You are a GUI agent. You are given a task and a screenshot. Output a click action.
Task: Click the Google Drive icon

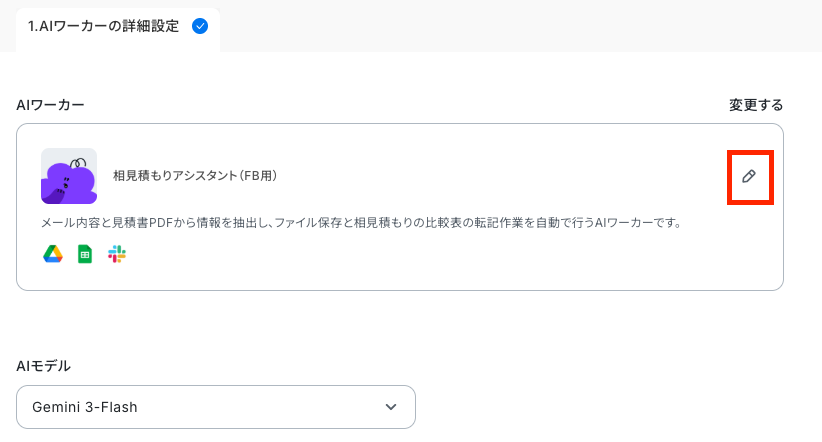53,254
